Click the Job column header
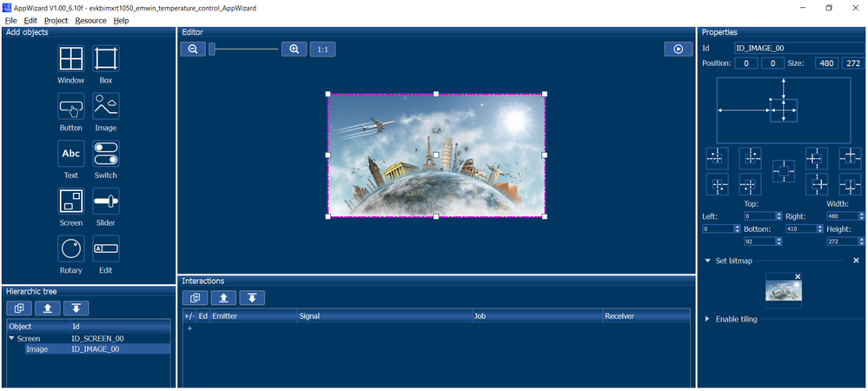The height and width of the screenshot is (391, 868). coord(538,315)
